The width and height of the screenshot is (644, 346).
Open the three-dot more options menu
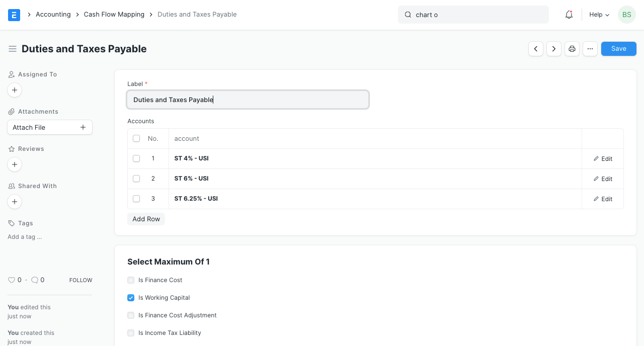pyautogui.click(x=590, y=49)
